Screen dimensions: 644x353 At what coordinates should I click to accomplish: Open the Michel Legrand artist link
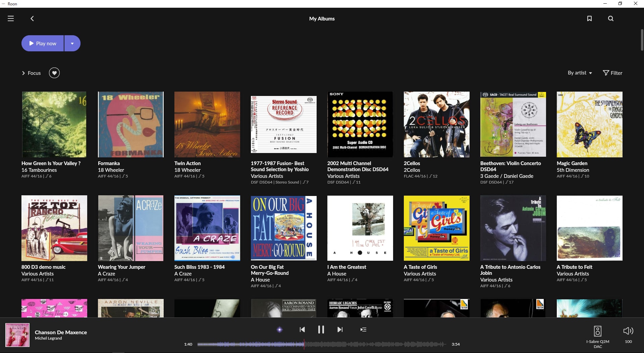coord(48,338)
